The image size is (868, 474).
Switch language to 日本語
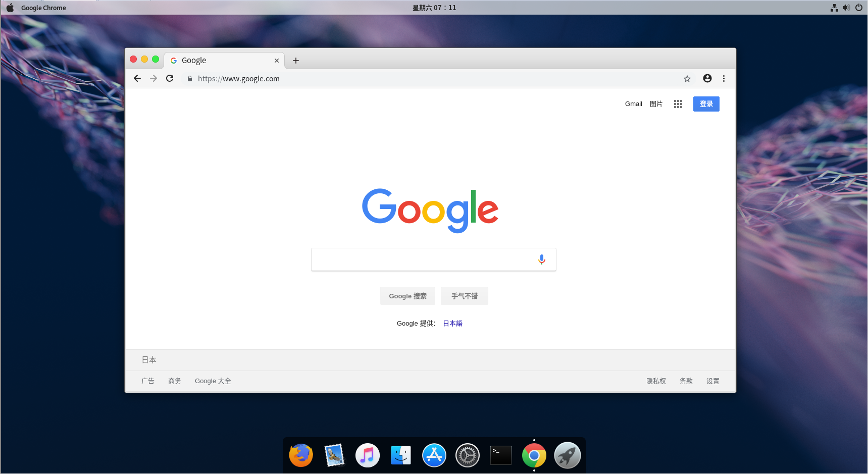click(452, 324)
